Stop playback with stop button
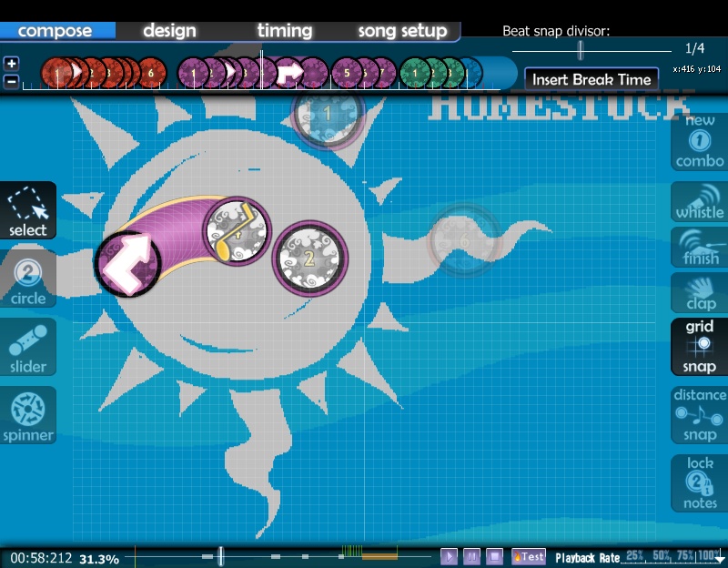The height and width of the screenshot is (568, 728). pyautogui.click(x=494, y=556)
